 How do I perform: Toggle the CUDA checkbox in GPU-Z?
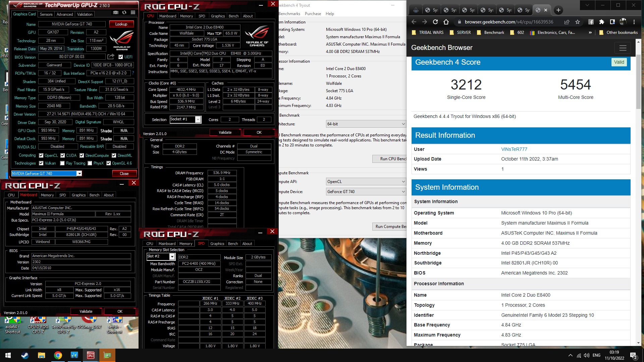tap(63, 156)
